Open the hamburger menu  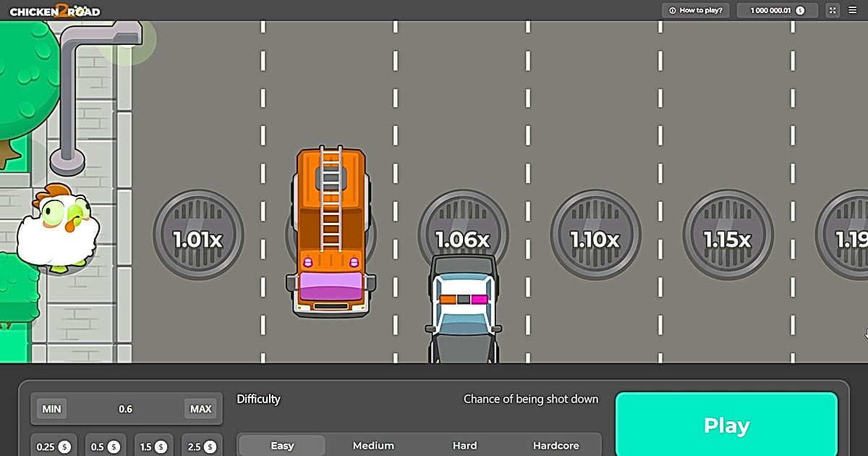[x=853, y=10]
